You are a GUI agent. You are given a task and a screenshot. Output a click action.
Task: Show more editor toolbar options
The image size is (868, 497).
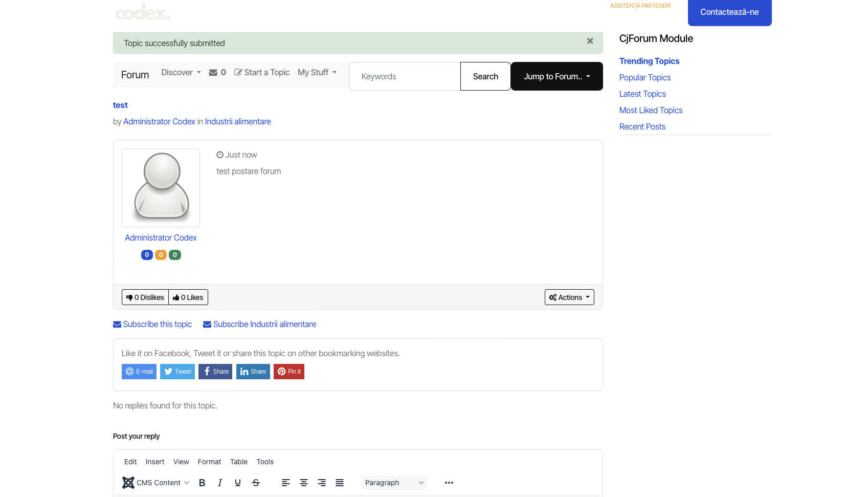point(449,483)
